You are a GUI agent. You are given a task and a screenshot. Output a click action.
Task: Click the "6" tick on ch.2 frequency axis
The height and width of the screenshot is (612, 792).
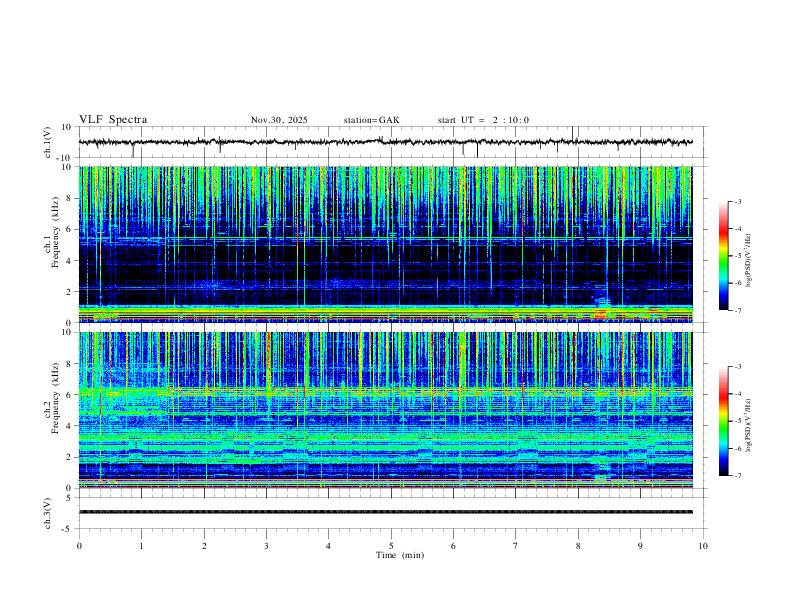(69, 394)
